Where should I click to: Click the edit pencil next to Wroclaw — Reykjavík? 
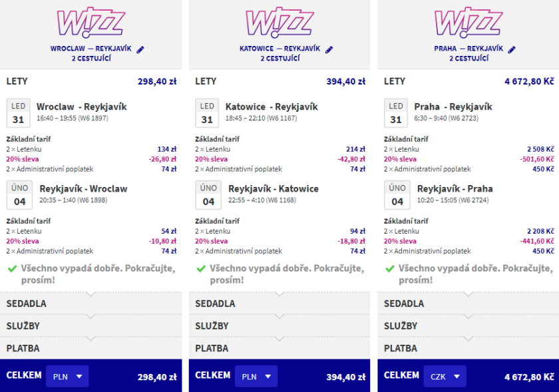click(140, 49)
